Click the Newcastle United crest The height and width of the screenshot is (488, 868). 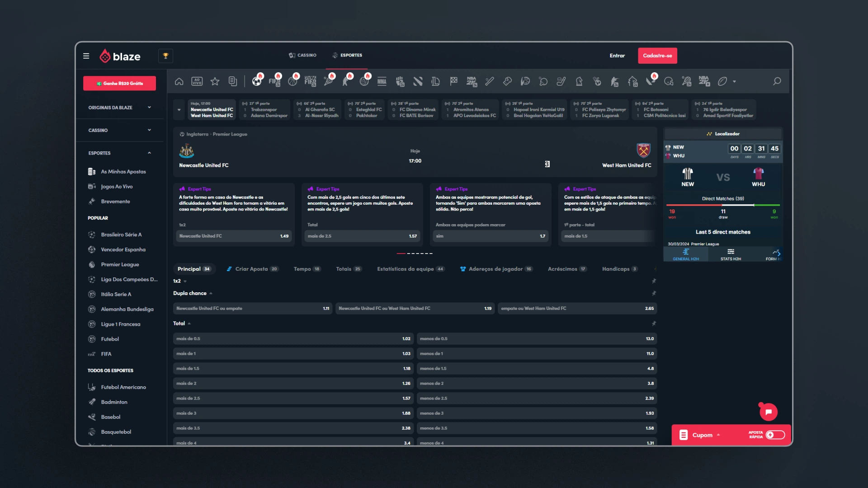pyautogui.click(x=187, y=151)
